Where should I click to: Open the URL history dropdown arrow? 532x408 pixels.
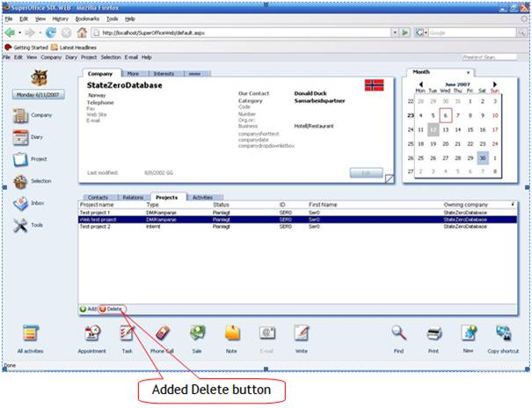[x=395, y=33]
